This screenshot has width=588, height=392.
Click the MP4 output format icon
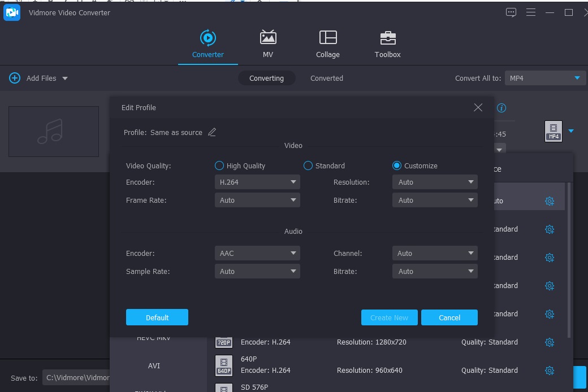[x=553, y=131]
